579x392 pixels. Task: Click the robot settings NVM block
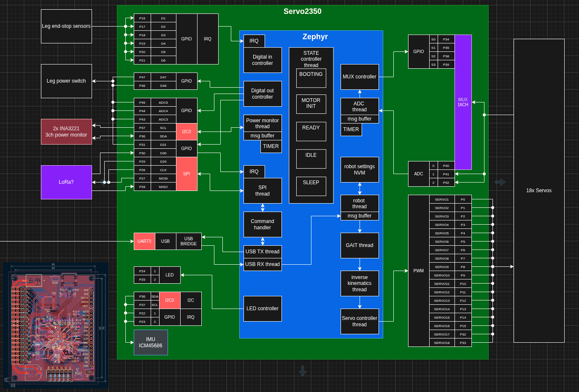(x=360, y=169)
